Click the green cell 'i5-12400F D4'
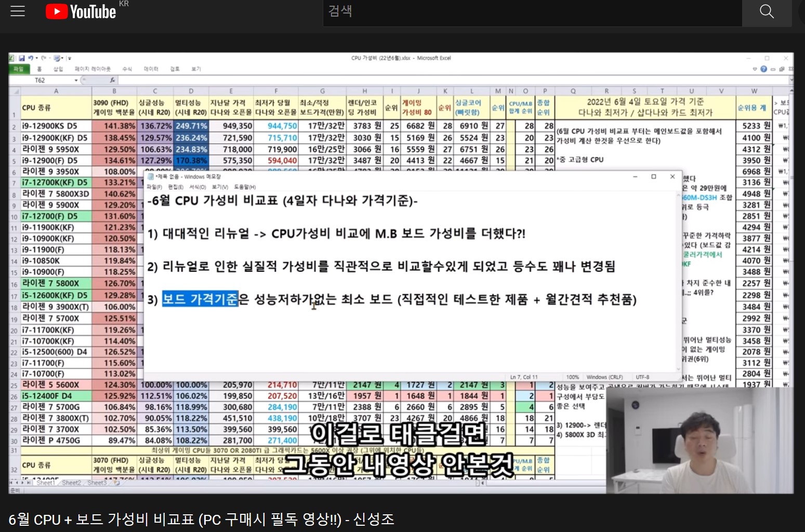Screen dimensions: 805x532 tap(56, 396)
